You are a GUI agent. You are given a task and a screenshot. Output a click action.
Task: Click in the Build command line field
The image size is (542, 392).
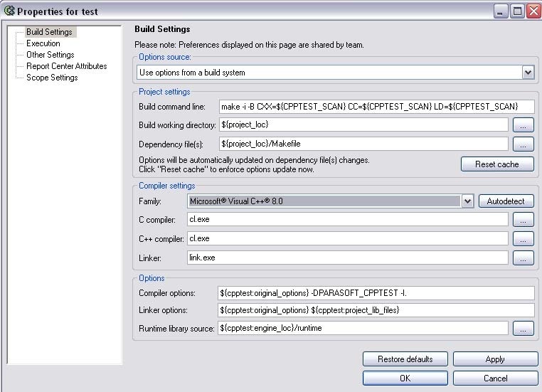pos(377,107)
